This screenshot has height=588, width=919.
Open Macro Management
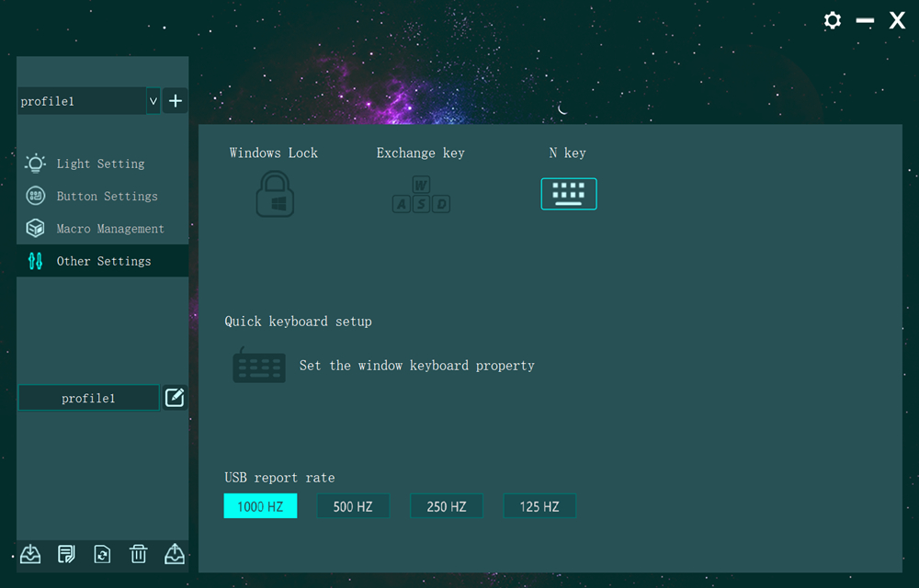pos(108,228)
